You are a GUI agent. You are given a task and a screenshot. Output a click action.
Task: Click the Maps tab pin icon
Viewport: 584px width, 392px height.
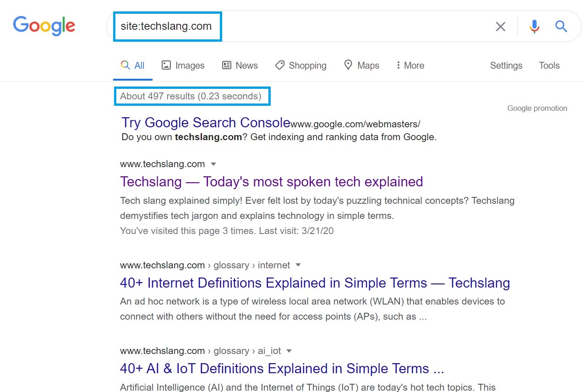(x=348, y=65)
